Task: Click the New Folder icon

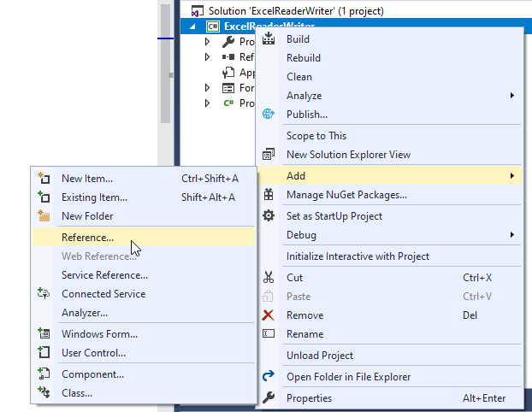Action: [x=44, y=216]
